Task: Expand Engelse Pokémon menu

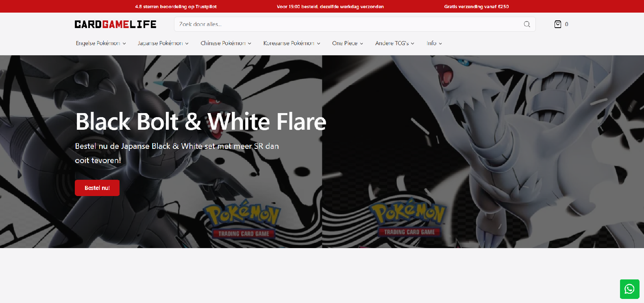Action: click(x=101, y=43)
